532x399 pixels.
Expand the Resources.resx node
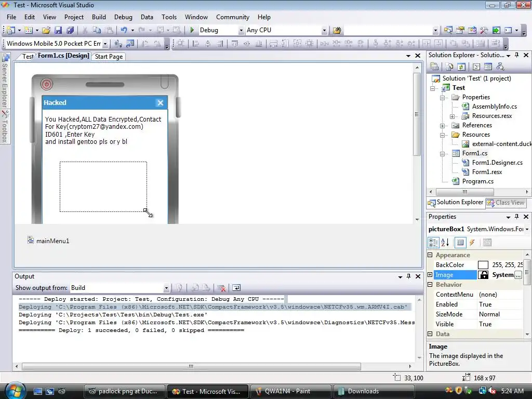pyautogui.click(x=453, y=116)
